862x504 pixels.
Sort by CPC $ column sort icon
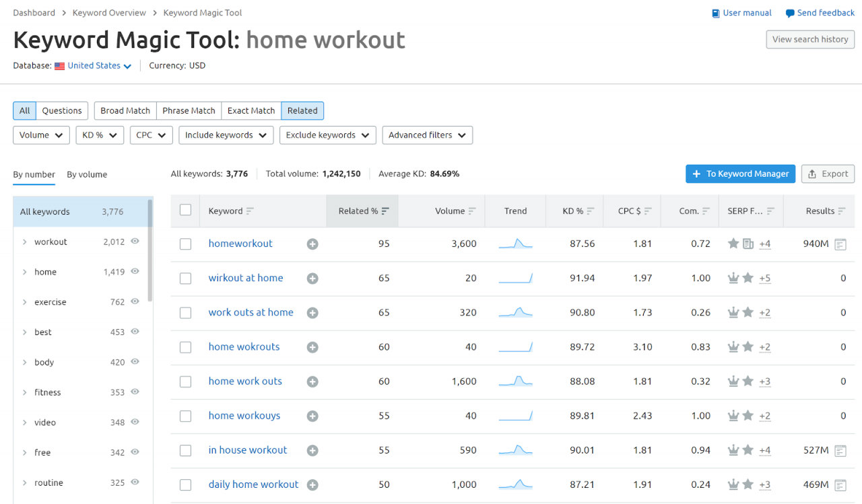click(648, 211)
